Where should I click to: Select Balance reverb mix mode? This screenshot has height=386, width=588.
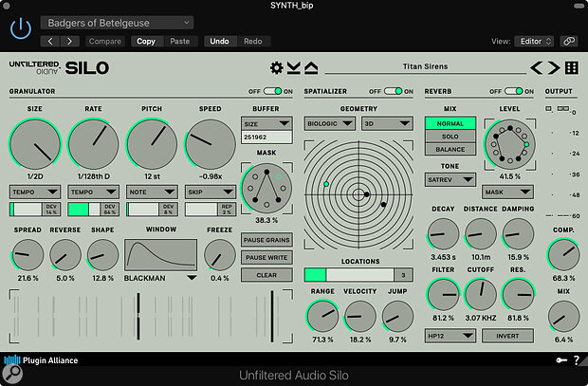coord(450,149)
